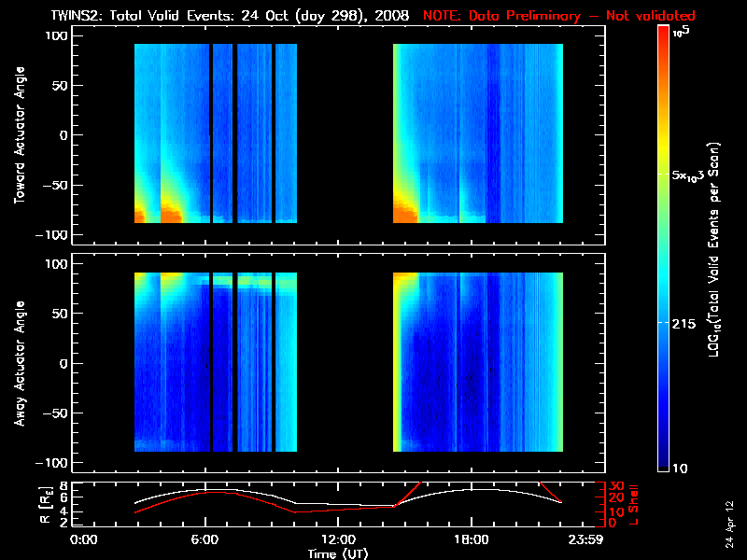Click the '6:00' time tick label
Screen dimensions: 747x560
[205, 540]
